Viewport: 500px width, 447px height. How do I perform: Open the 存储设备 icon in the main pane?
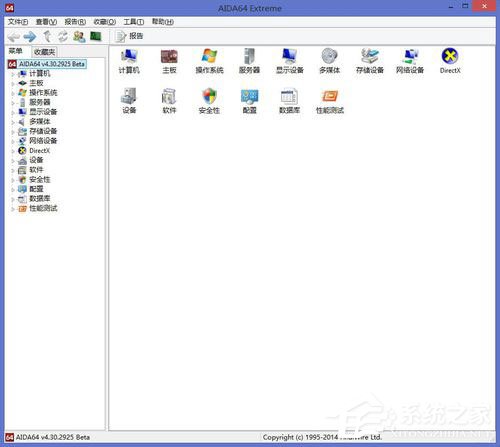[x=370, y=61]
